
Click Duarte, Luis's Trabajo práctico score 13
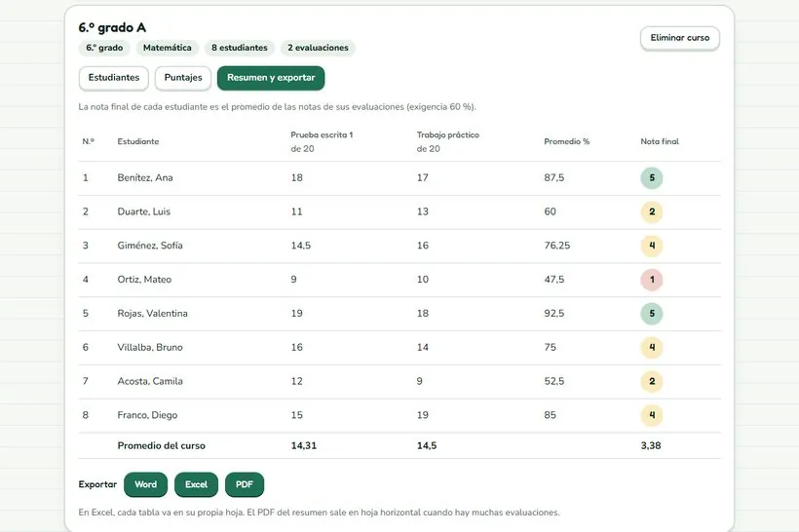(x=423, y=212)
